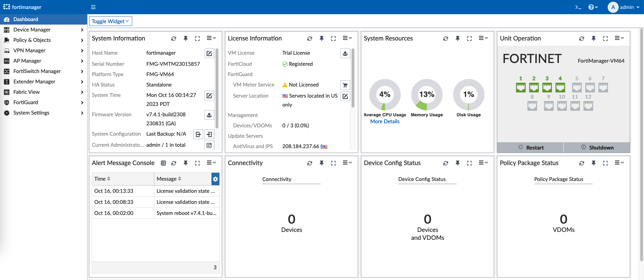Screen dimensions: 644x280
Task: Edit the Host Name field icon
Action: point(209,53)
